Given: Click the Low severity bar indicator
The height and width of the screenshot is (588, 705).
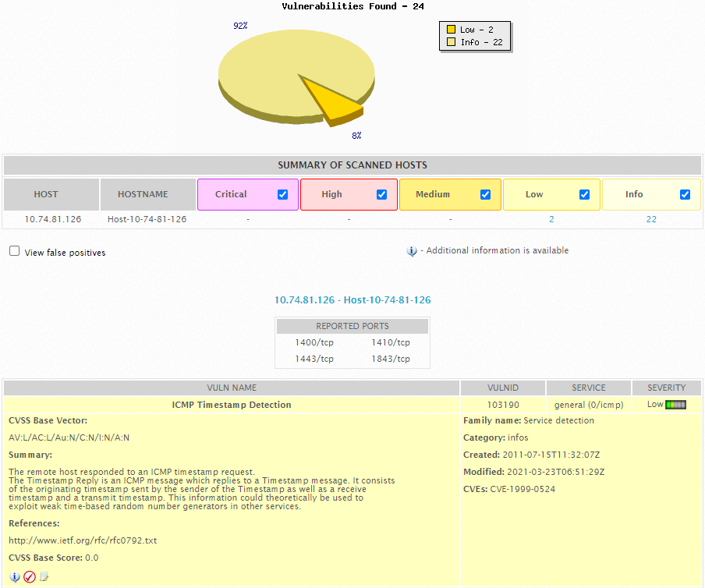Looking at the screenshot, I should tap(675, 405).
